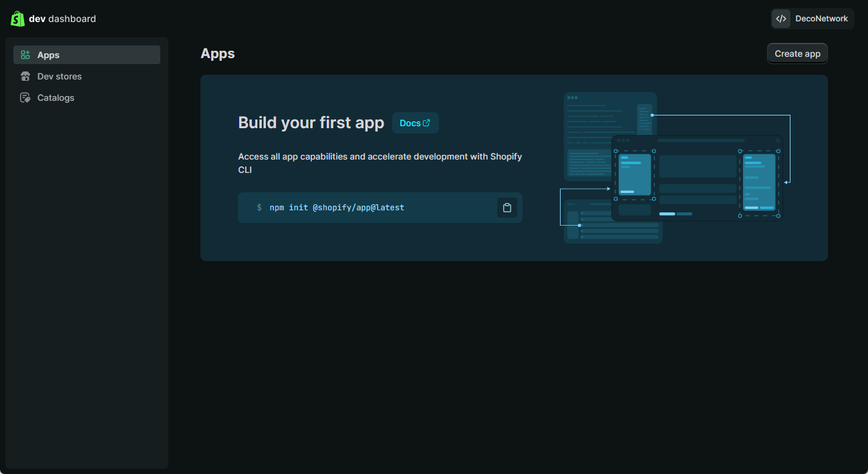Copy the npm init command with clipboard icon
This screenshot has height=474, width=868.
(x=507, y=208)
